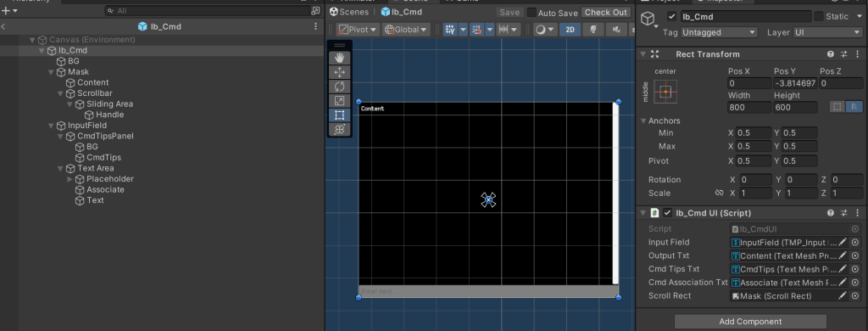Viewport: 868px width, 331px height.
Task: Click the Check Out button
Action: [605, 12]
